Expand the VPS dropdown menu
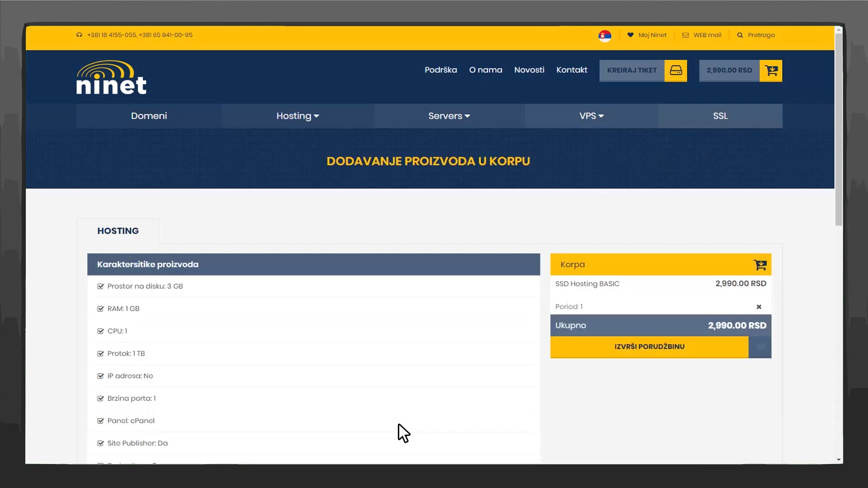The height and width of the screenshot is (488, 868). pos(591,116)
